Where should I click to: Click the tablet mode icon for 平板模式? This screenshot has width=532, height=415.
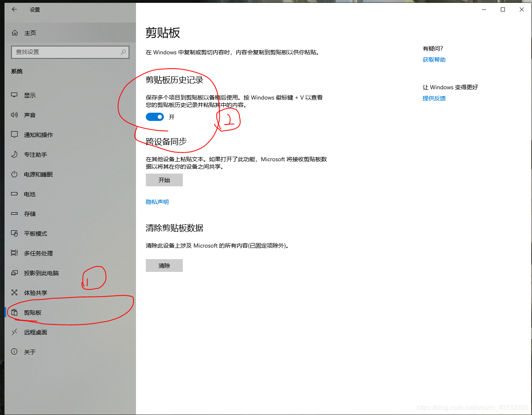click(14, 233)
